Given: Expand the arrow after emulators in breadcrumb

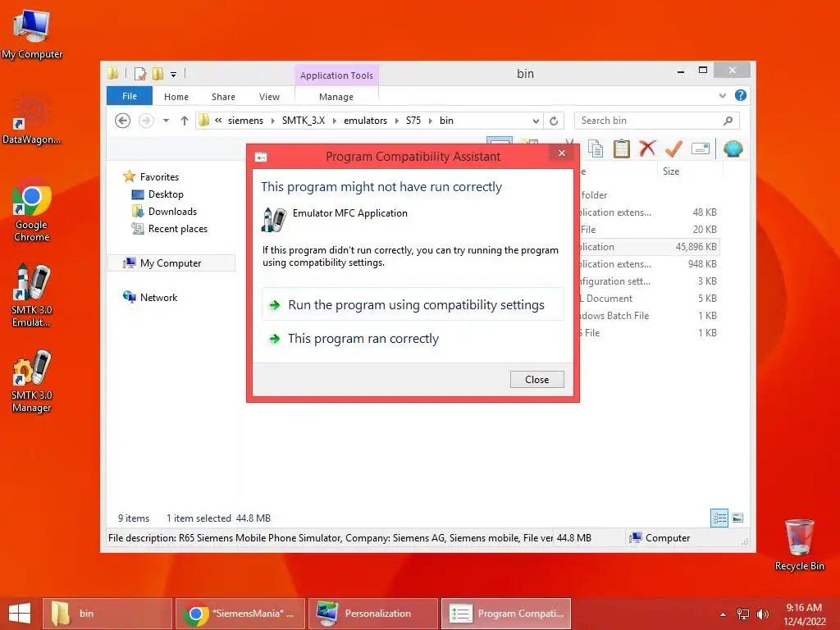Looking at the screenshot, I should click(396, 121).
